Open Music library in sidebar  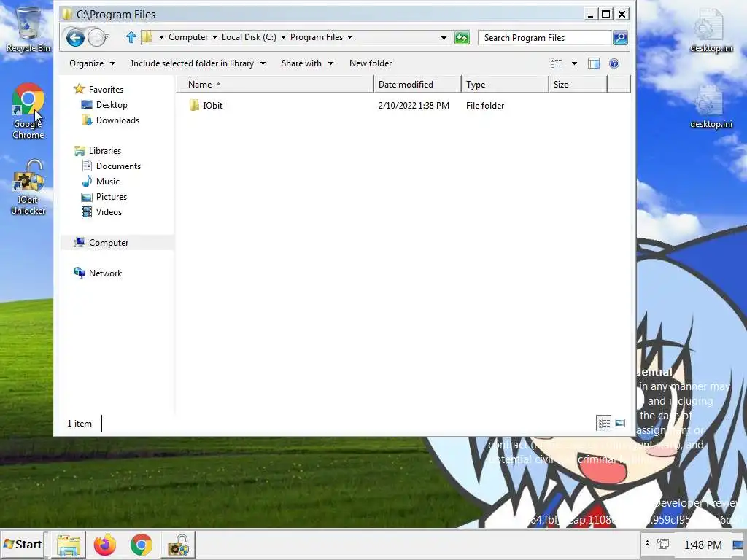[108, 182]
